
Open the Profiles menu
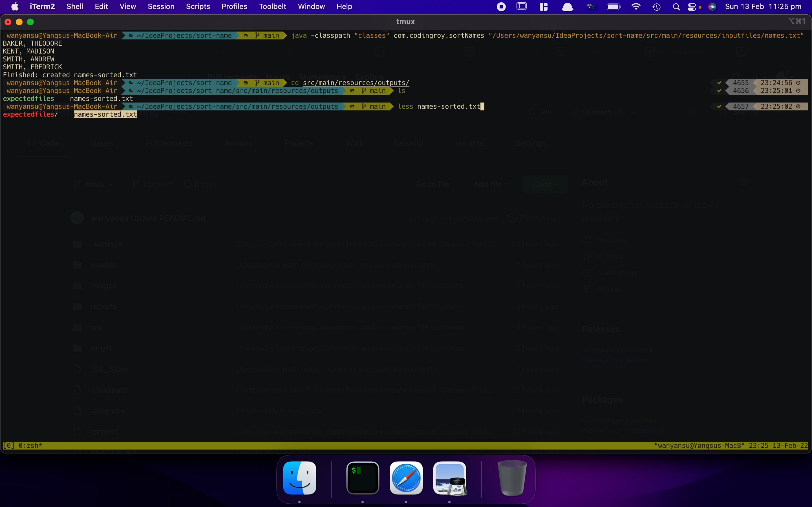click(x=234, y=7)
